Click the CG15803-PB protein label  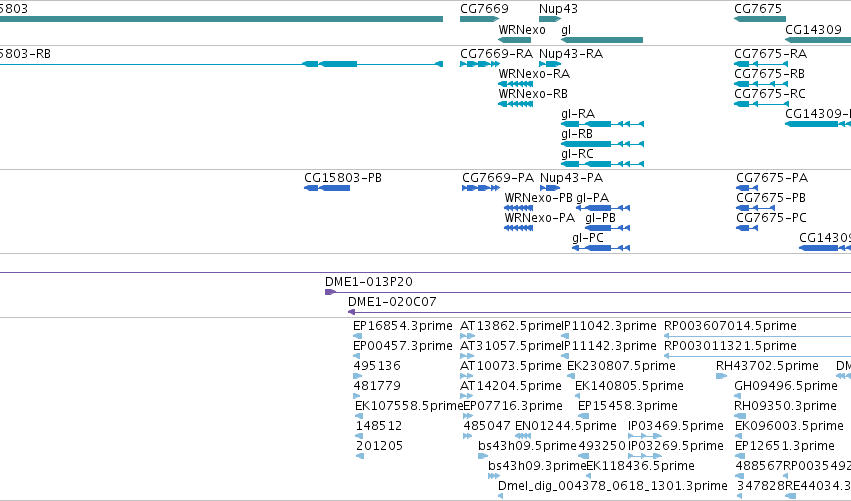pos(342,178)
